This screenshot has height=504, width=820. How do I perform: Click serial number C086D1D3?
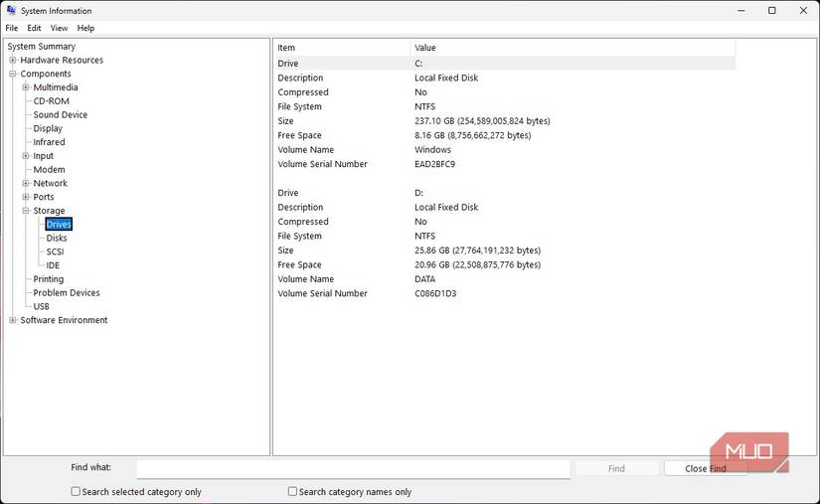435,293
